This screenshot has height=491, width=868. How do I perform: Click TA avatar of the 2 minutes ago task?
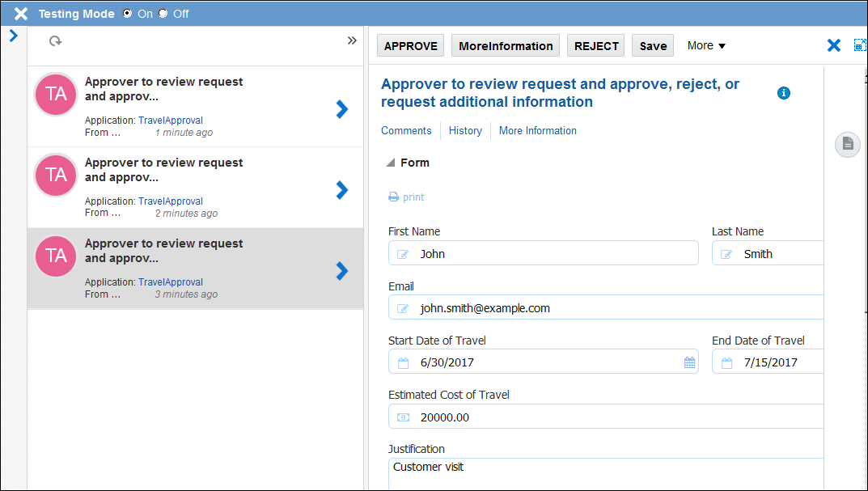[x=56, y=175]
